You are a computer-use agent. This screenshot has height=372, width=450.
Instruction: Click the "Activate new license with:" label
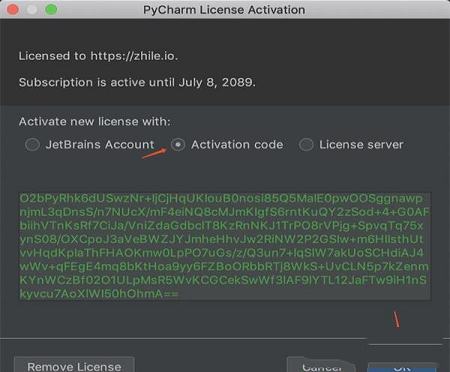(x=94, y=121)
